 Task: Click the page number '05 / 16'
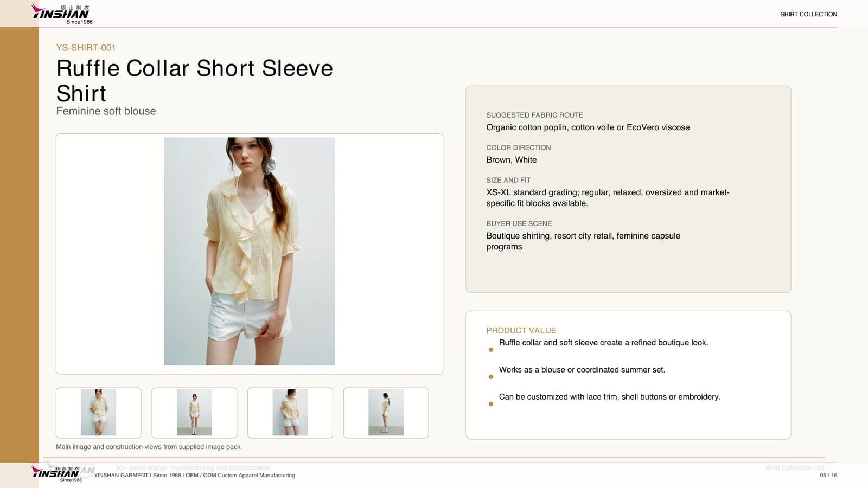(828, 476)
